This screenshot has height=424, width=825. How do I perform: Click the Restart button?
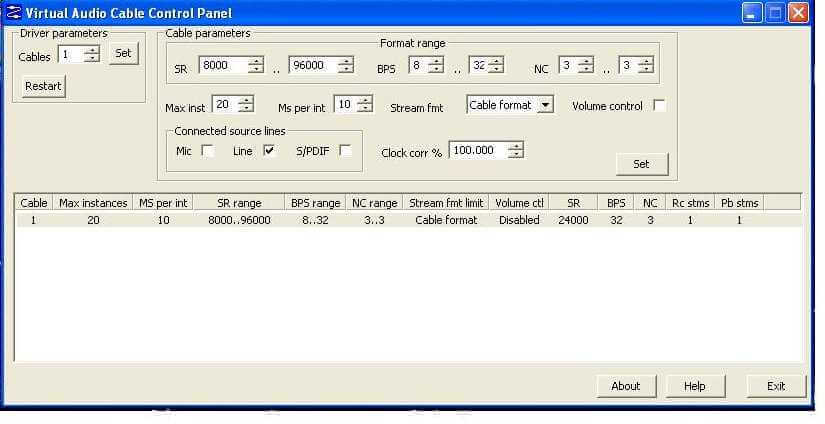[44, 86]
